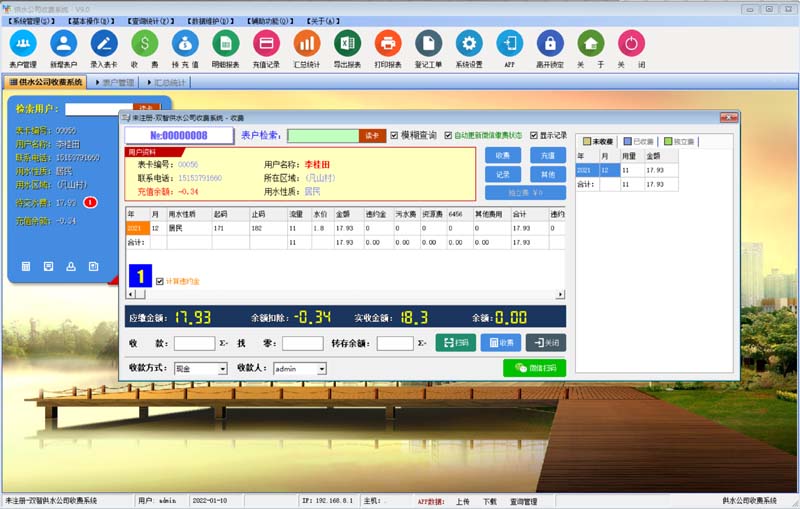Open 系统设置 gear icon
The image size is (800, 509).
pos(469,44)
